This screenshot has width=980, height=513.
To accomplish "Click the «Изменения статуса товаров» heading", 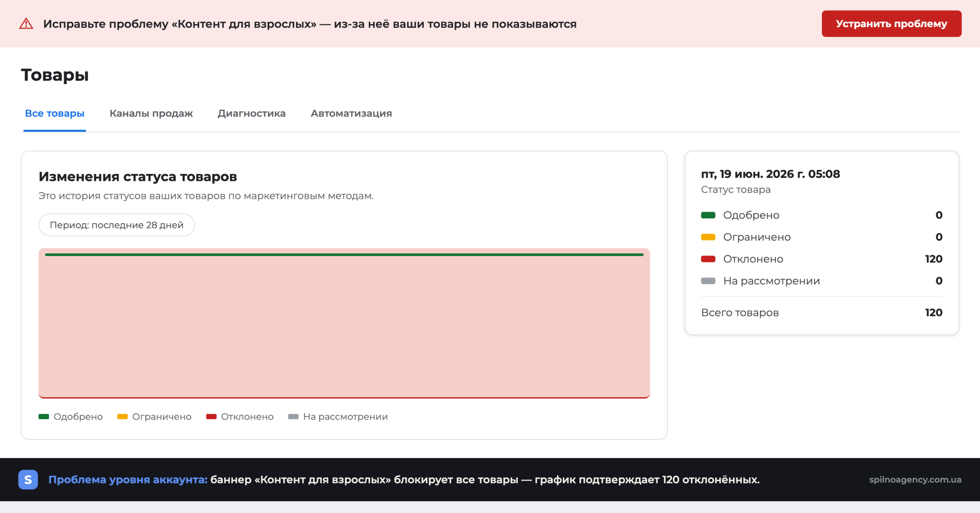I will point(138,177).
